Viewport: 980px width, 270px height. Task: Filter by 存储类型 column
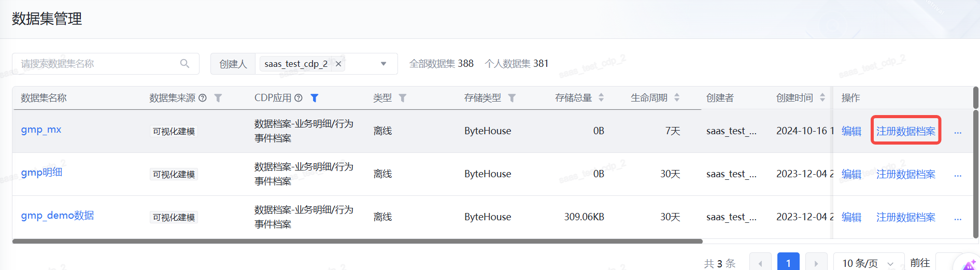512,98
